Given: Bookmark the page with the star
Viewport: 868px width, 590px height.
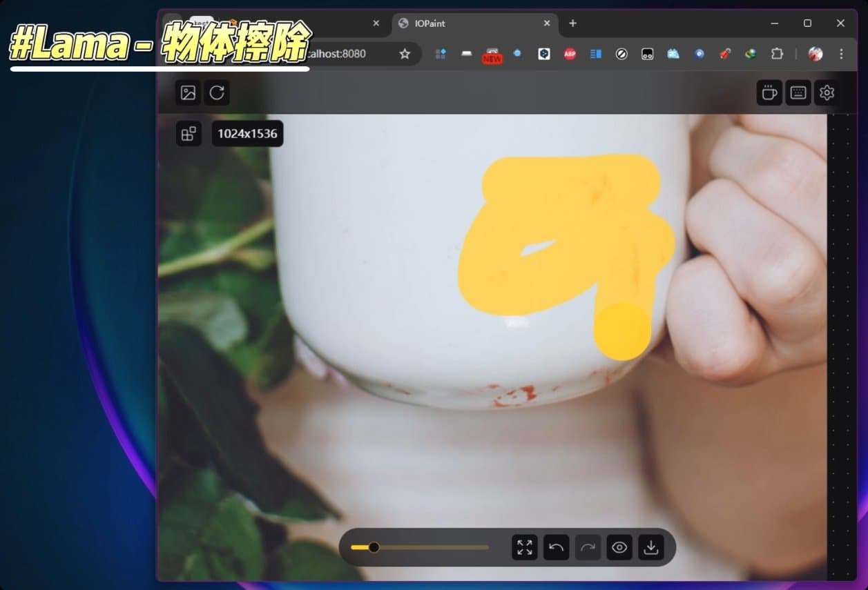Looking at the screenshot, I should tap(405, 54).
